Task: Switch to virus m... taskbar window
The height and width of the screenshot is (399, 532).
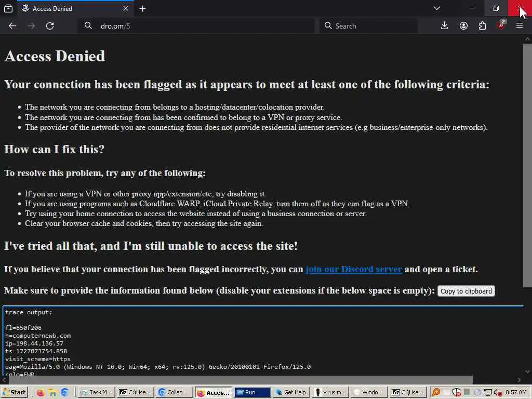Action: (x=330, y=392)
